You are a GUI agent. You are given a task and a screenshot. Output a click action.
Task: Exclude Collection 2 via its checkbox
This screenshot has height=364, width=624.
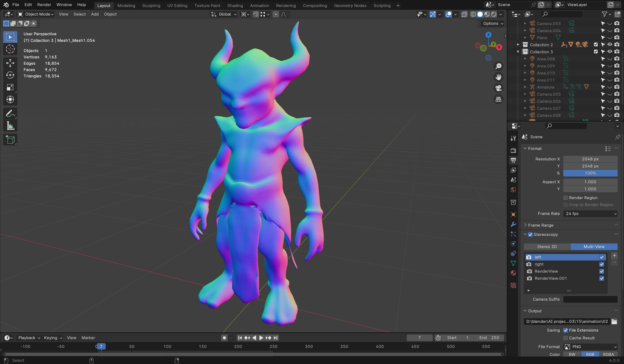tap(595, 45)
